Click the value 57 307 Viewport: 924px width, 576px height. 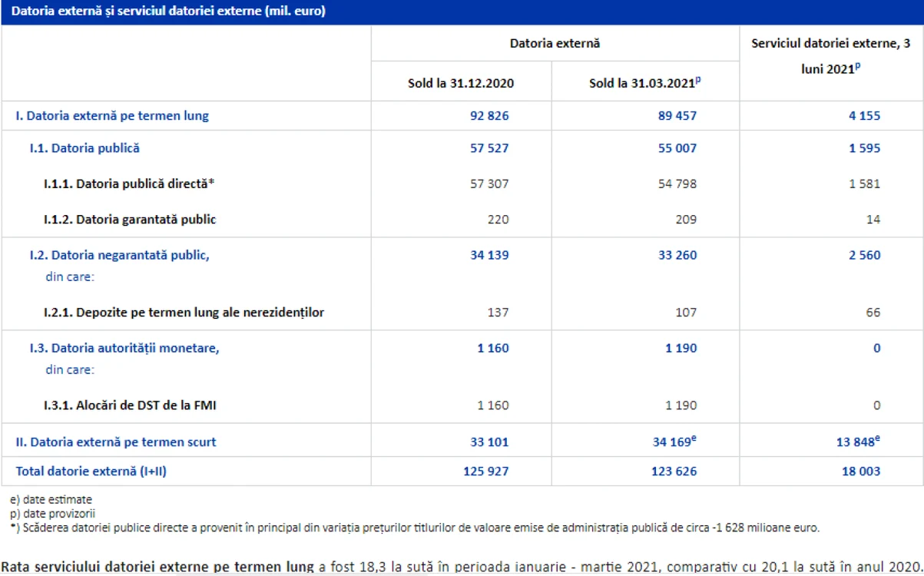pyautogui.click(x=489, y=184)
